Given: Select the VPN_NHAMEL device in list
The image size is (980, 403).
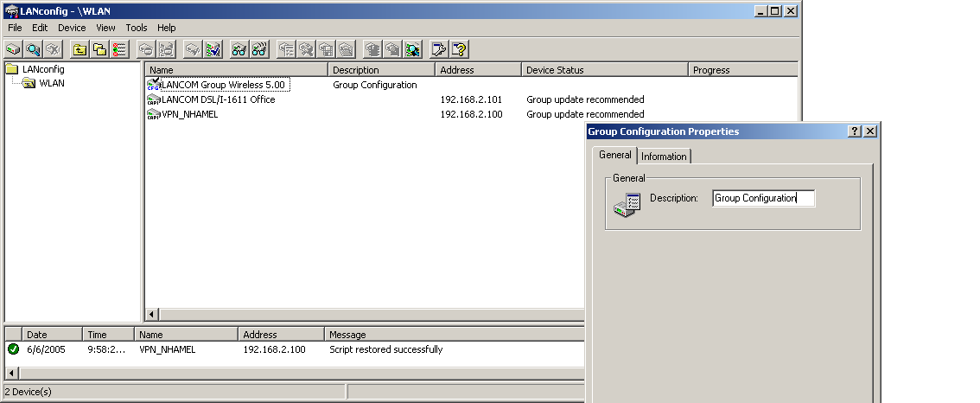Looking at the screenshot, I should click(x=189, y=114).
